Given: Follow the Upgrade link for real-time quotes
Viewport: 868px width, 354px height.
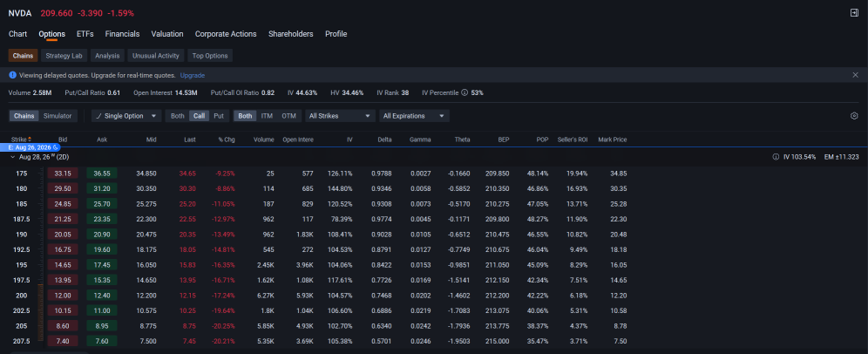Looking at the screenshot, I should [x=193, y=75].
